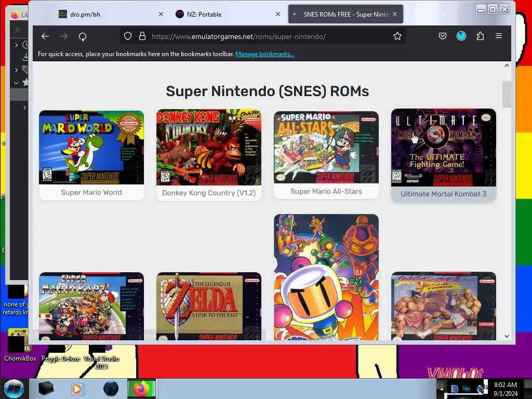Open the extensions puzzle piece icon
Screen dimensions: 532x399
(x=480, y=36)
